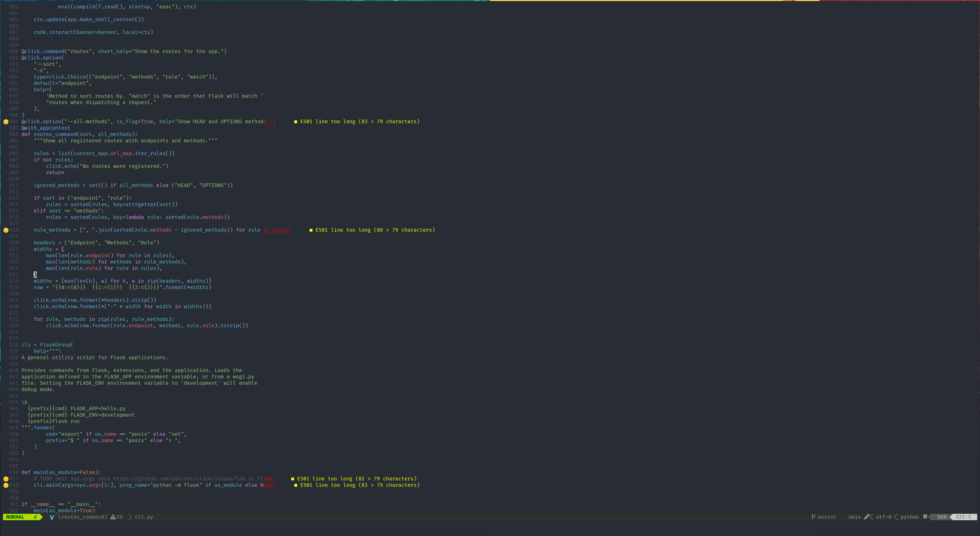Click the pencil edit icon in statusline
Screen dimensions: 980x536
click(867, 517)
